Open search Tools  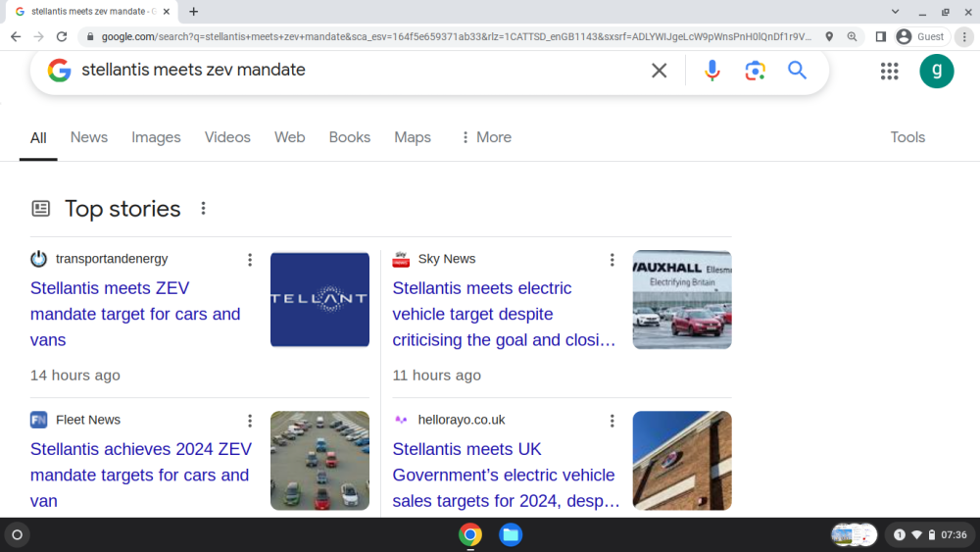(907, 137)
